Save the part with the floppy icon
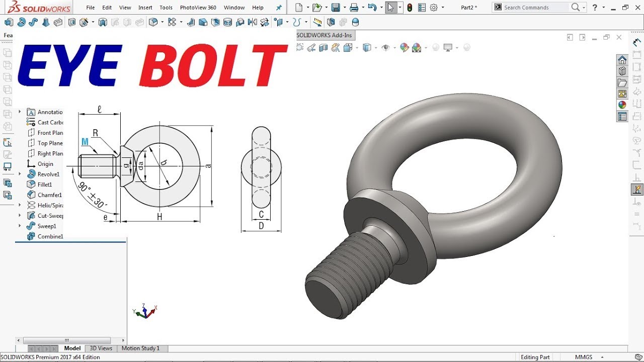Viewport: 644px width, 362px height. tap(336, 8)
